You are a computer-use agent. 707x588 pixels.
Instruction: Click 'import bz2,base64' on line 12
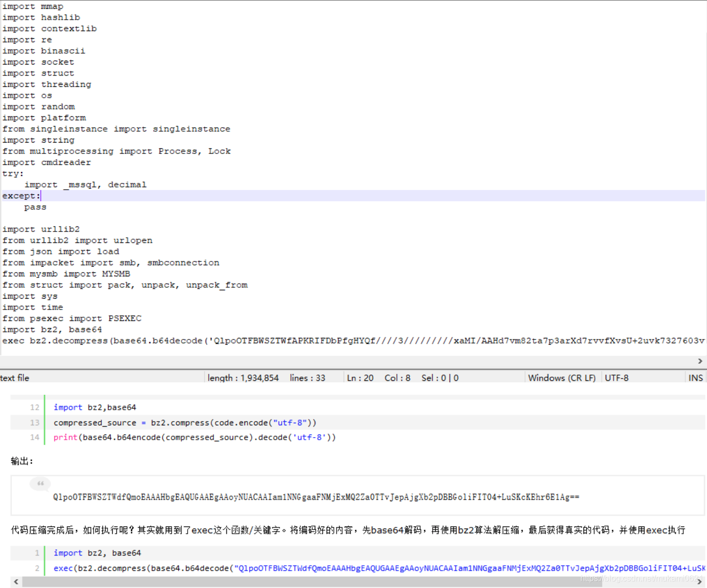[95, 408]
